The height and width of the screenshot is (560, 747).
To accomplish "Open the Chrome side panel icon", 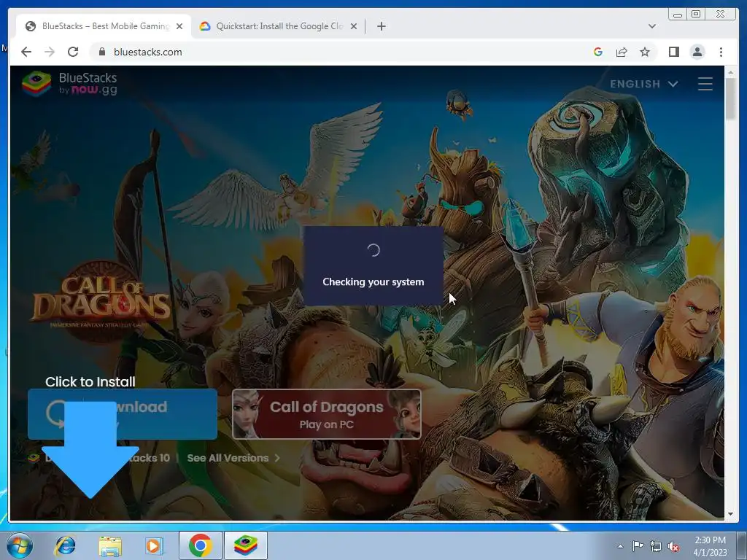I will [673, 52].
